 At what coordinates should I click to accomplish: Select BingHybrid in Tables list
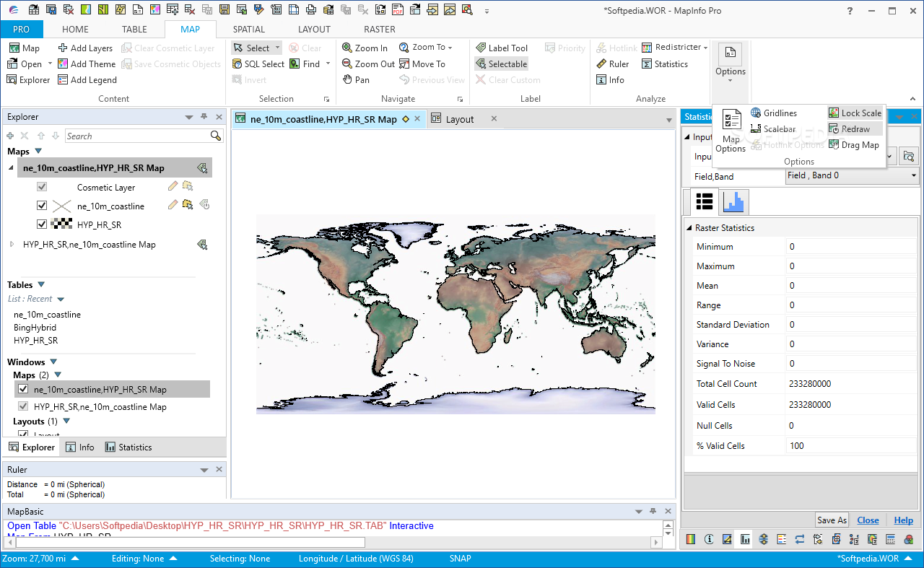pyautogui.click(x=35, y=328)
